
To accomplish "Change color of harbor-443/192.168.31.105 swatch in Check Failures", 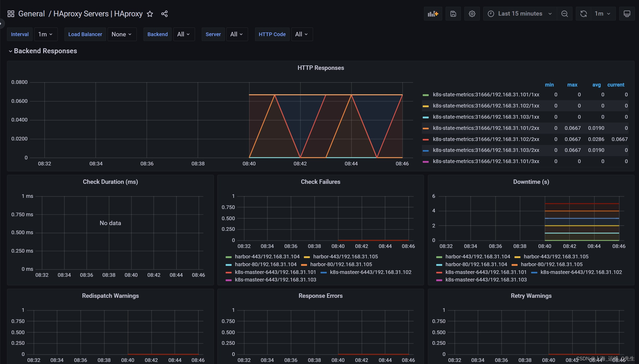I will [307, 257].
